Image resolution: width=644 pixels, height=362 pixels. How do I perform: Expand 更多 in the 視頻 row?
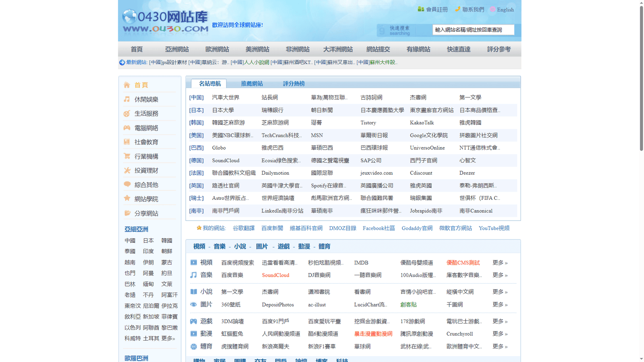click(x=500, y=263)
